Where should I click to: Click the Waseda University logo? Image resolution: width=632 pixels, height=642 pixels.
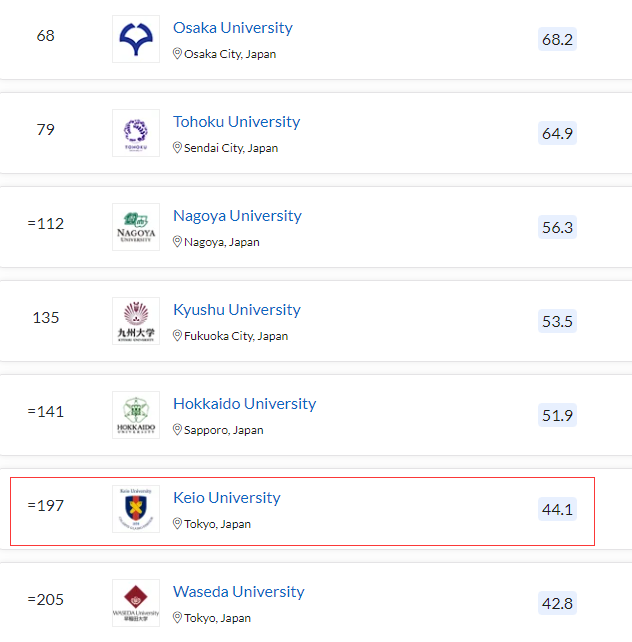[136, 603]
